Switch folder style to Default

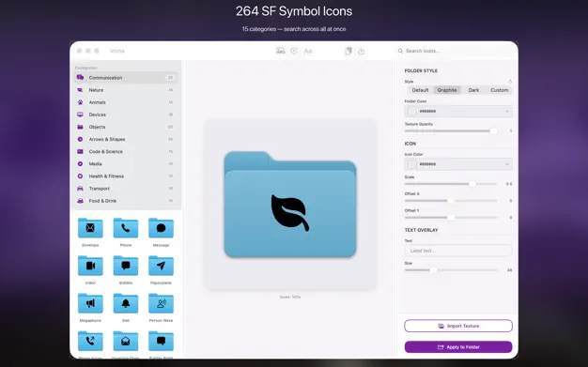(420, 90)
